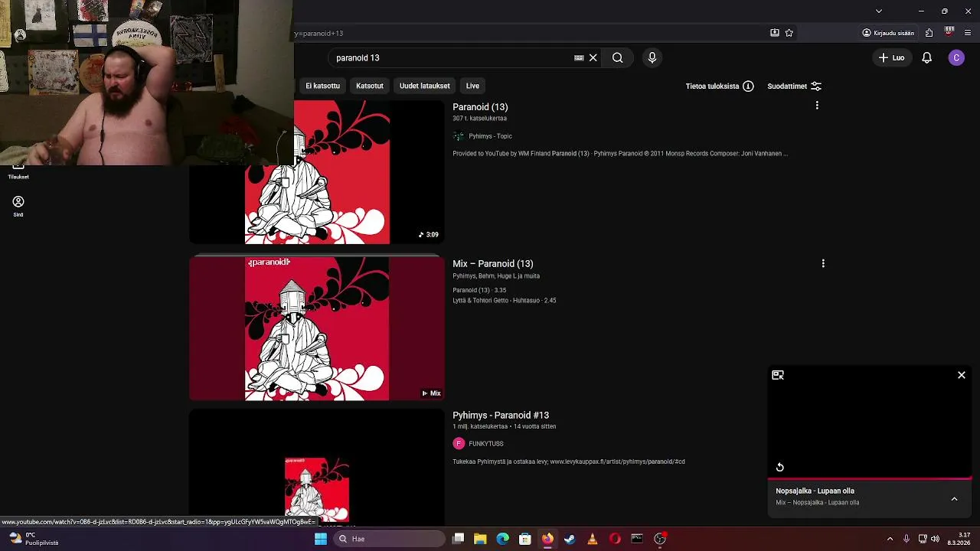The width and height of the screenshot is (980, 551).
Task: Open the terminal app in the taskbar
Action: pyautogui.click(x=637, y=539)
